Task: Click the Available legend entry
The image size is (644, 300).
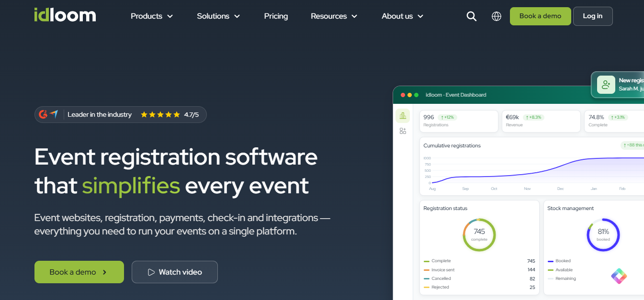Action: (560, 270)
